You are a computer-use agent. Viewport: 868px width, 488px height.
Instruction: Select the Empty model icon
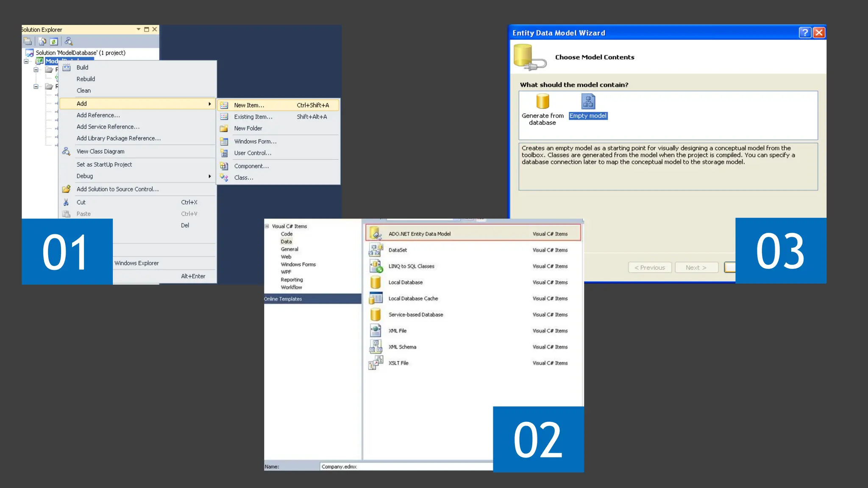tap(588, 102)
